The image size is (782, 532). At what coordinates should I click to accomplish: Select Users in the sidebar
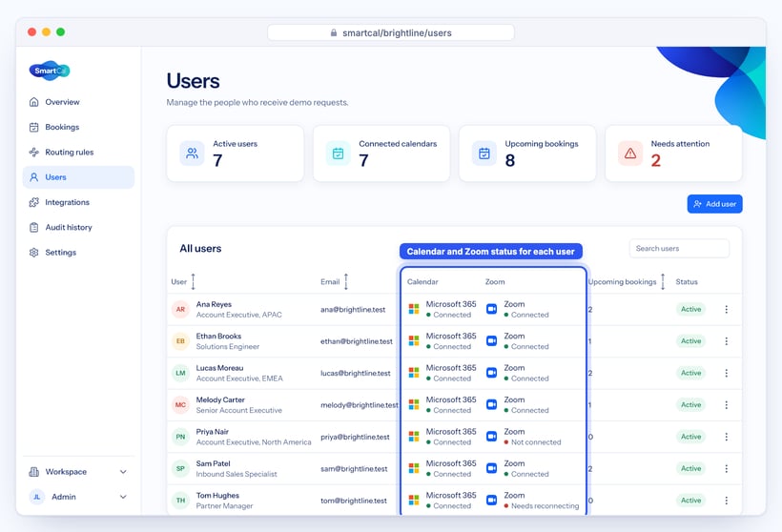[78, 177]
